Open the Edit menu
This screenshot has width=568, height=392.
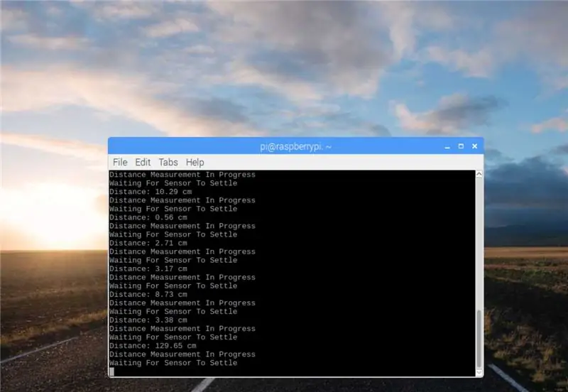pos(143,163)
